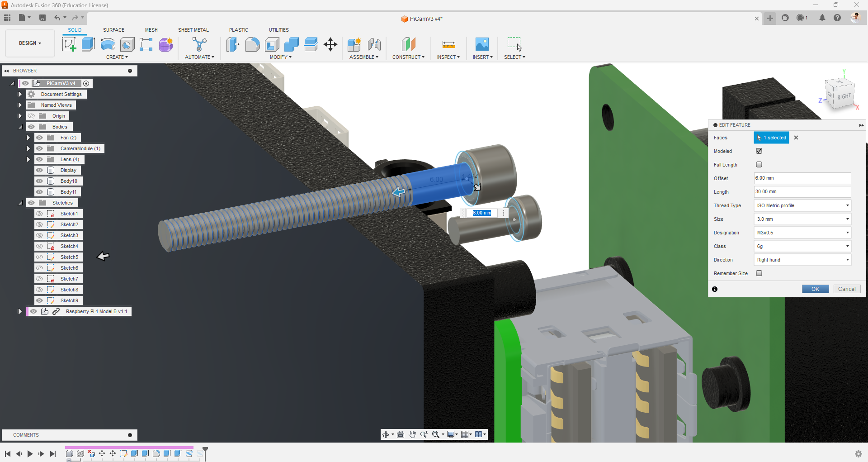This screenshot has height=462, width=868.
Task: Click the Insert image icon
Action: coord(482,44)
